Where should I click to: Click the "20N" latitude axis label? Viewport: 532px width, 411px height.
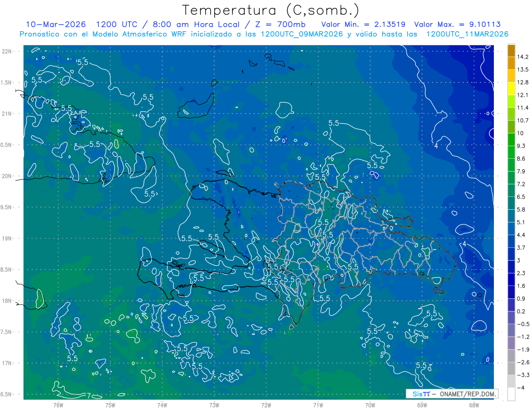tap(7, 176)
